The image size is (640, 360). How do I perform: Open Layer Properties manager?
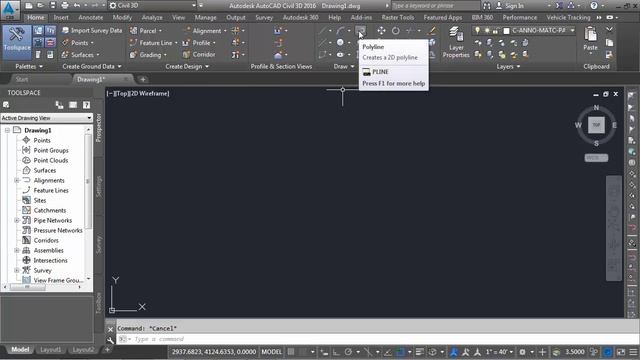(456, 42)
